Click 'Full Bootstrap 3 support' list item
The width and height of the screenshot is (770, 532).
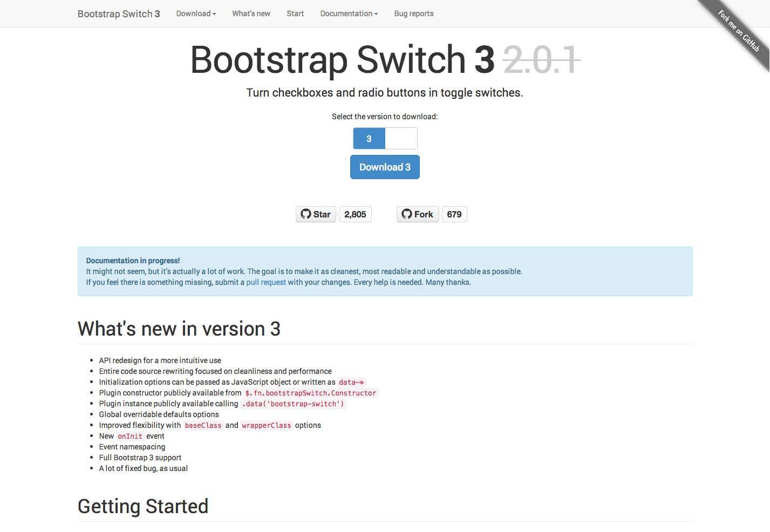(140, 458)
